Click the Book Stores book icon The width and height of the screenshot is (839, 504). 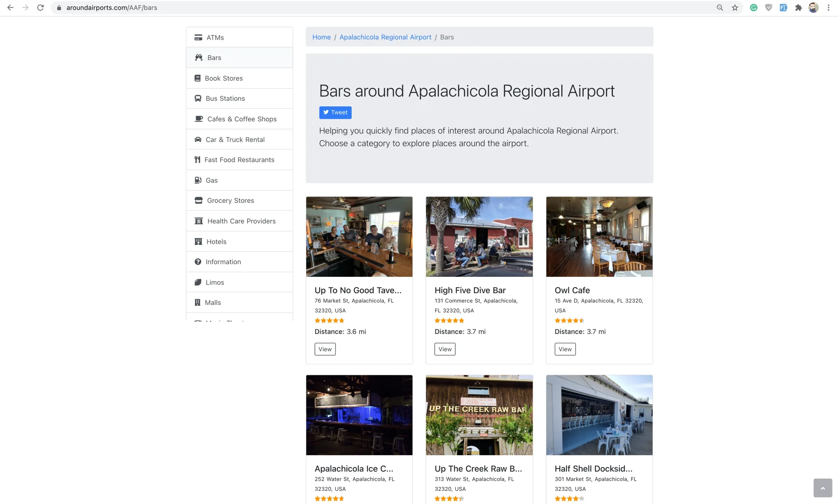197,78
